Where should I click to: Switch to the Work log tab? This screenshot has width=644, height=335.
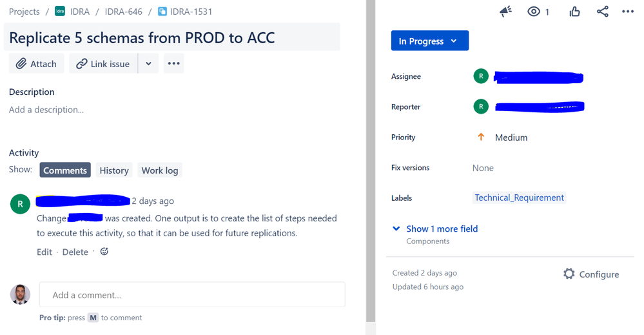160,170
